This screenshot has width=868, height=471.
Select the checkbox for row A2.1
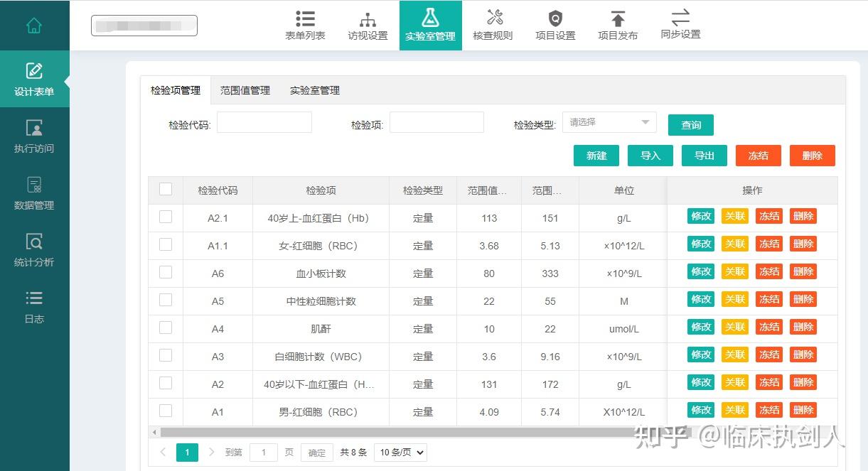pyautogui.click(x=165, y=217)
